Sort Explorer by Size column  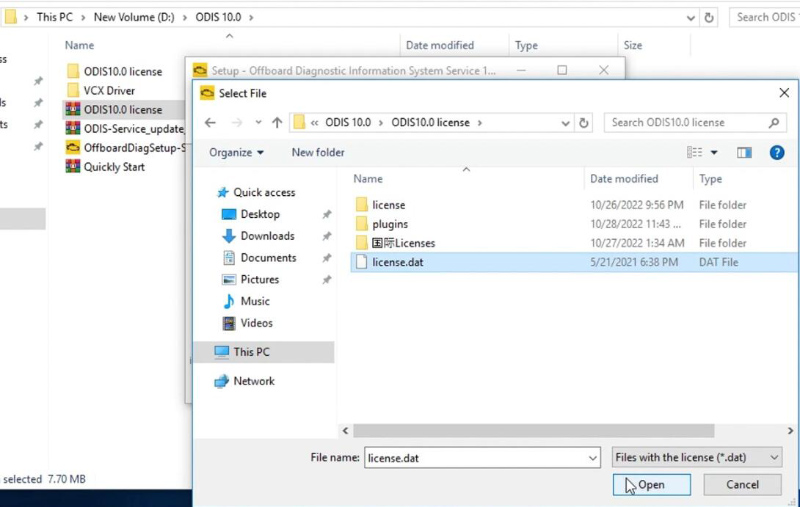[x=633, y=45]
